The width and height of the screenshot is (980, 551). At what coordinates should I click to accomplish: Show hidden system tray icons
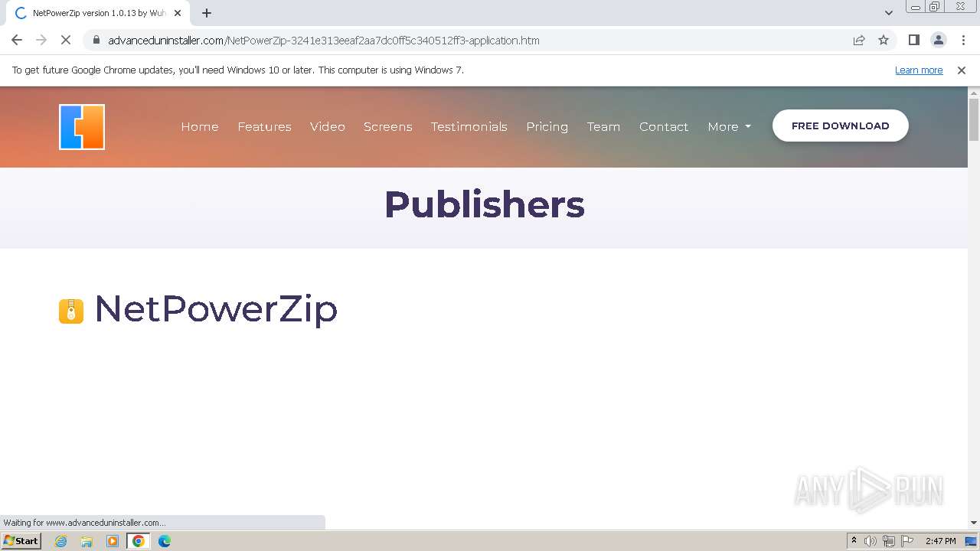pyautogui.click(x=854, y=540)
